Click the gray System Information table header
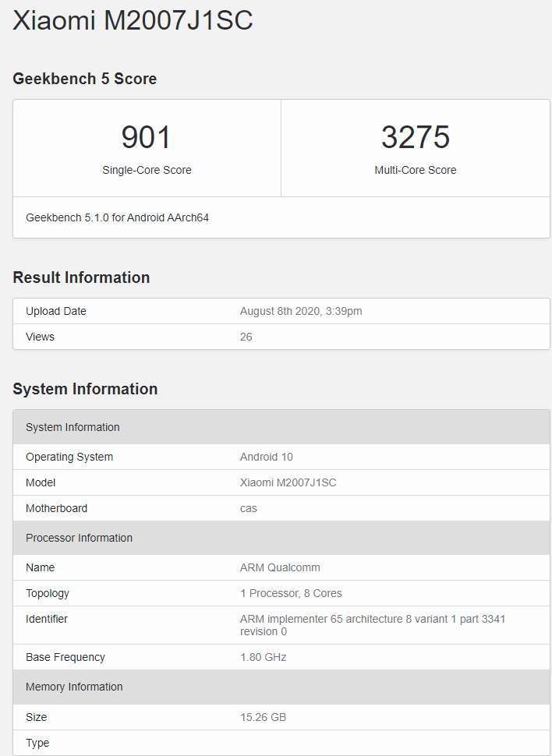Screen dimensions: 552x756 click(281, 427)
